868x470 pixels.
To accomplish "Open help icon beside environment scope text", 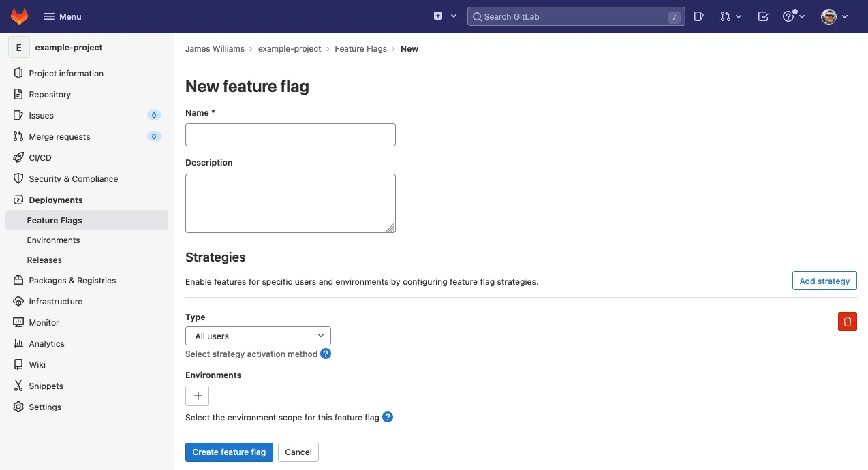I will 388,418.
